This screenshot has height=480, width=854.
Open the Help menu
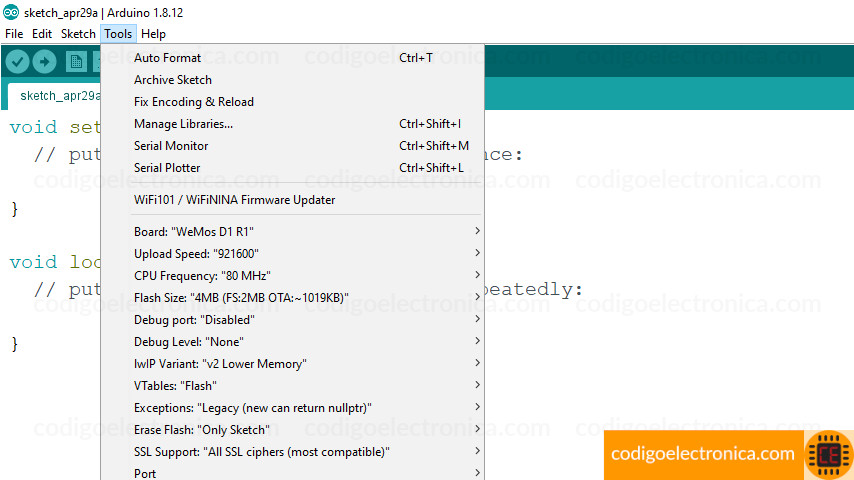[x=153, y=34]
